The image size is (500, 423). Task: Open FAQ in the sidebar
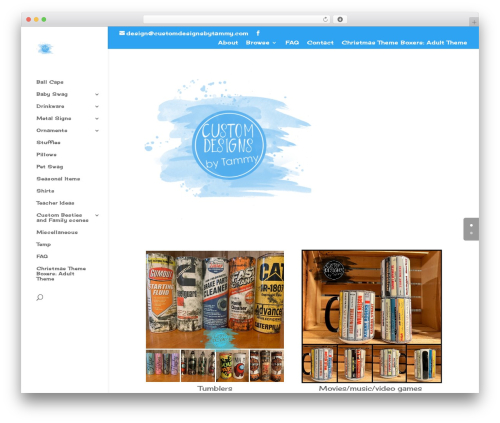42,256
